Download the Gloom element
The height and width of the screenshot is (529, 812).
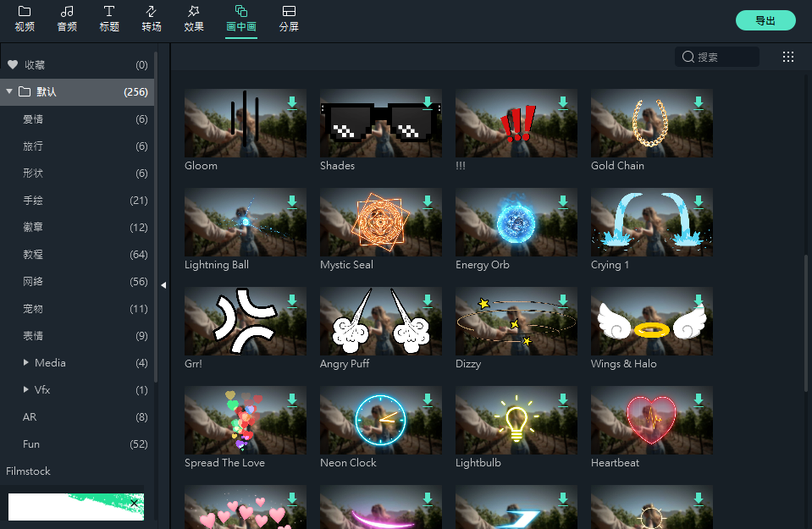coord(292,102)
